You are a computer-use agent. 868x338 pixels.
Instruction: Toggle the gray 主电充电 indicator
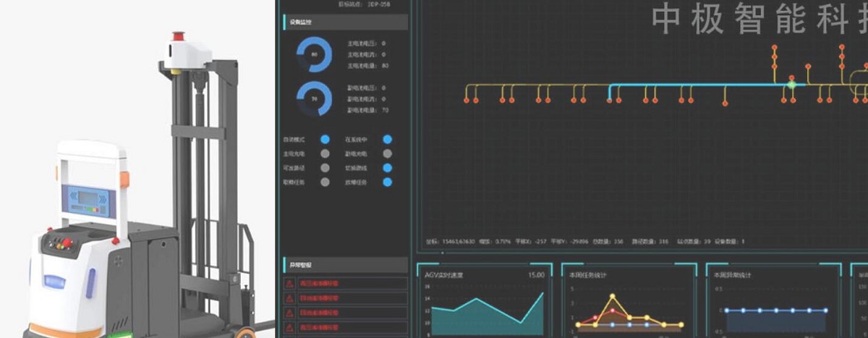[x=325, y=154]
